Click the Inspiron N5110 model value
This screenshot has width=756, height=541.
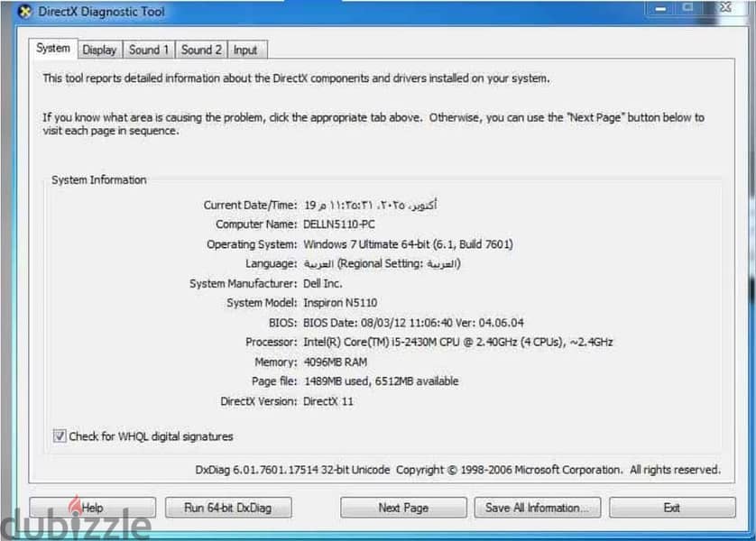[x=340, y=303]
